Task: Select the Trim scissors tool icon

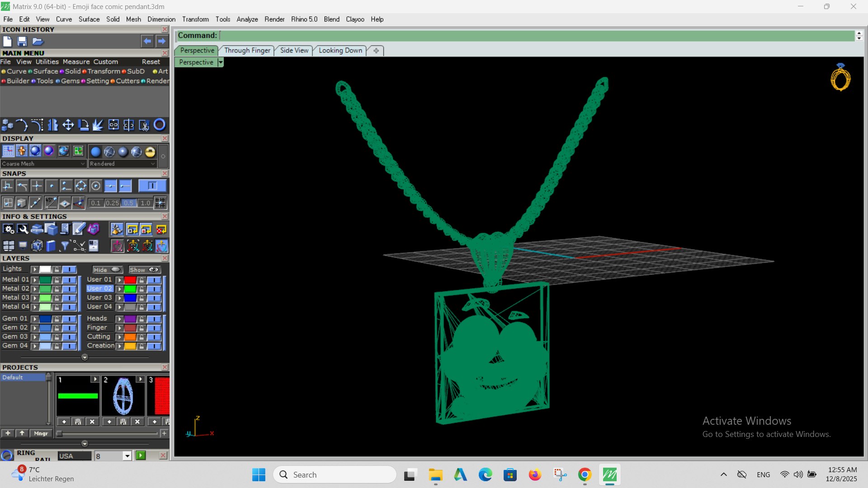Action: tap(144, 125)
